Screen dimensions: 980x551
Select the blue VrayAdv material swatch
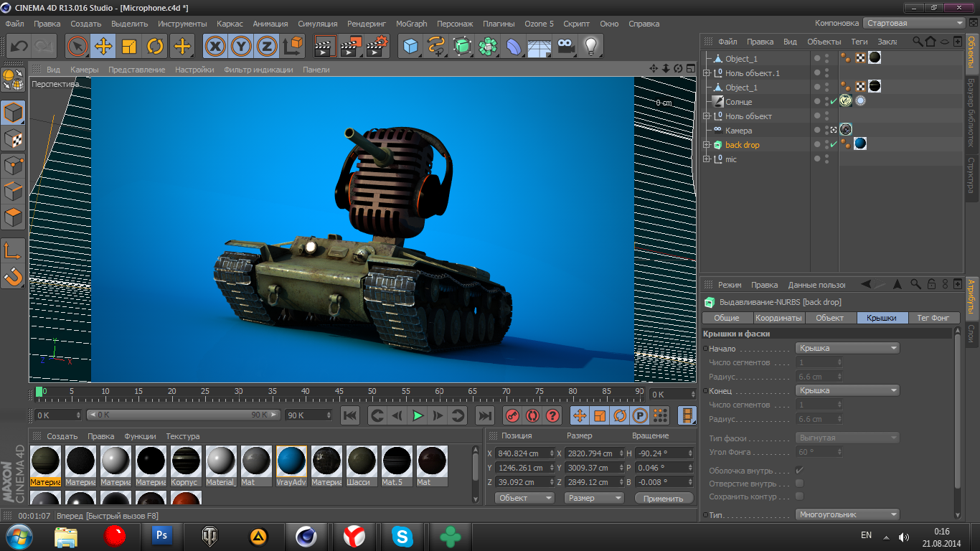(291, 460)
